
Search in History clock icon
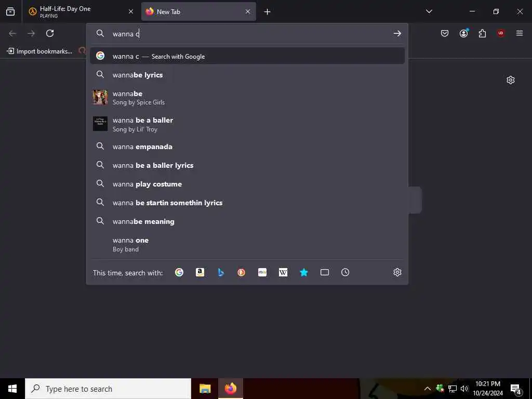(x=345, y=272)
